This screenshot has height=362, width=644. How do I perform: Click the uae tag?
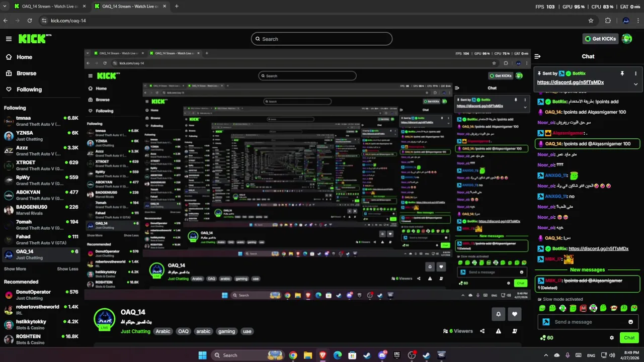coord(247,331)
